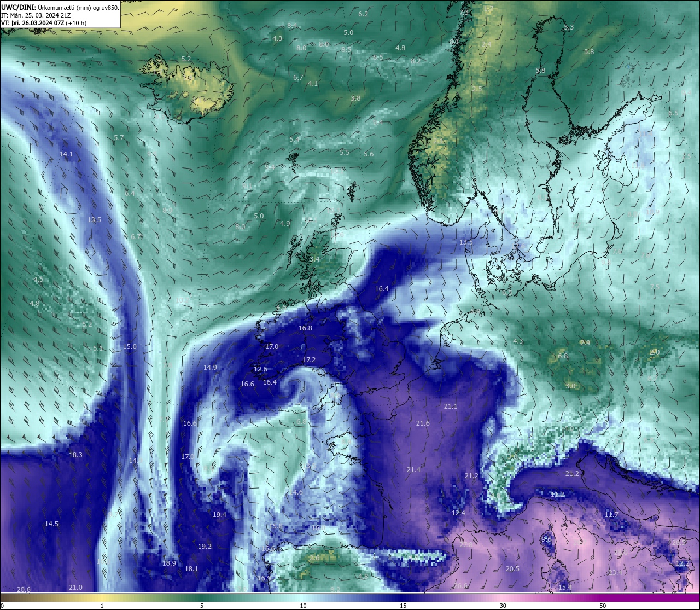The width and height of the screenshot is (700, 610).
Task: Click the 16.8 value label on the map
Action: pos(305,328)
